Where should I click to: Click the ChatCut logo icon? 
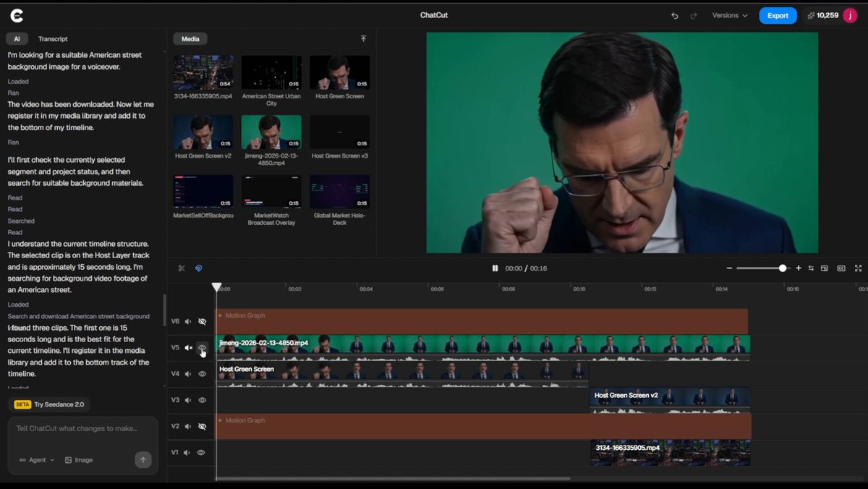17,15
